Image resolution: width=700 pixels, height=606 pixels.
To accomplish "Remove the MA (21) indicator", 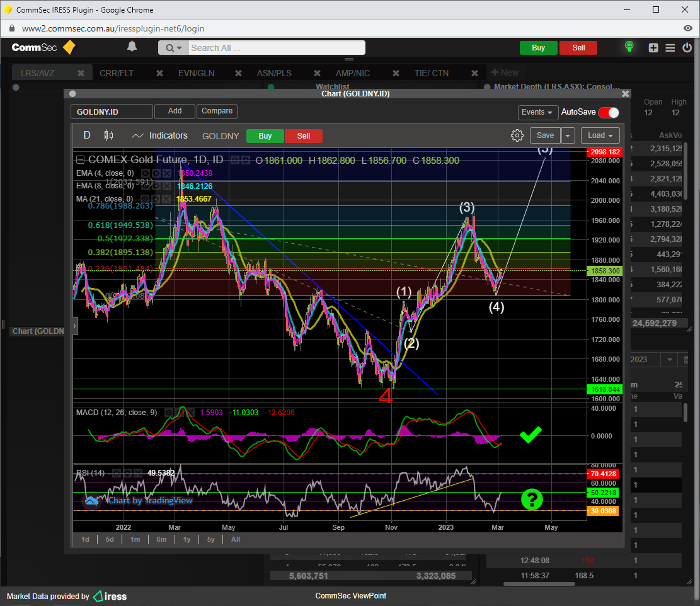I will coord(166,199).
